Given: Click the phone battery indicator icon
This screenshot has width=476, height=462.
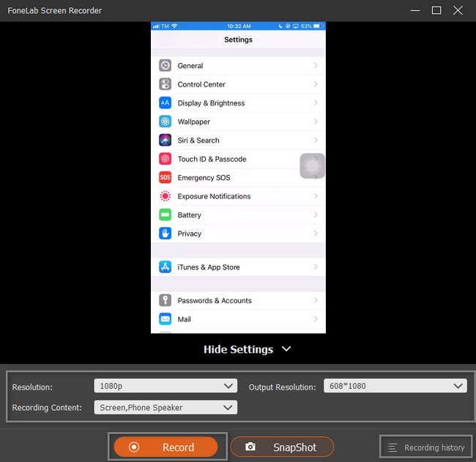Looking at the screenshot, I should [318, 26].
